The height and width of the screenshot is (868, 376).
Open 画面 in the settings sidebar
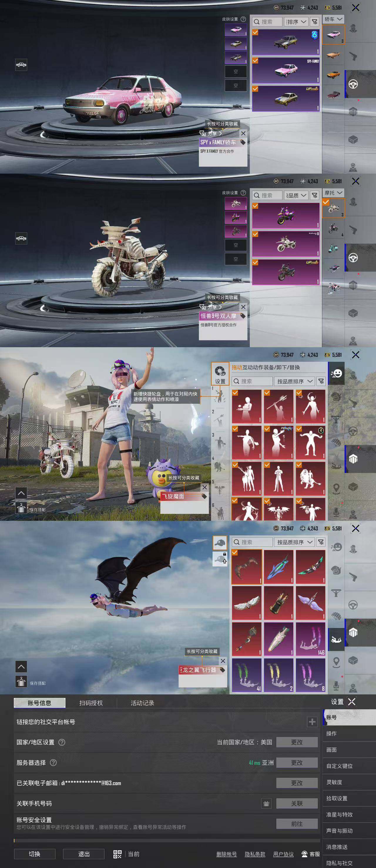coord(349,750)
